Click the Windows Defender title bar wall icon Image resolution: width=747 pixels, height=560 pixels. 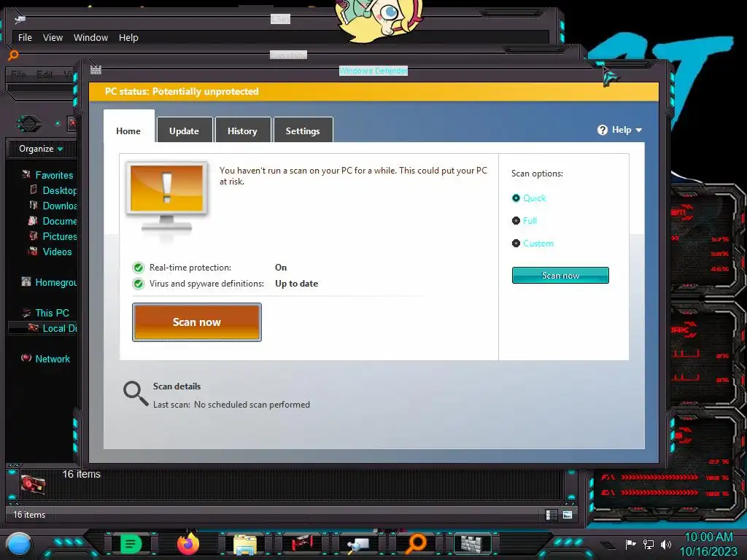(x=96, y=70)
